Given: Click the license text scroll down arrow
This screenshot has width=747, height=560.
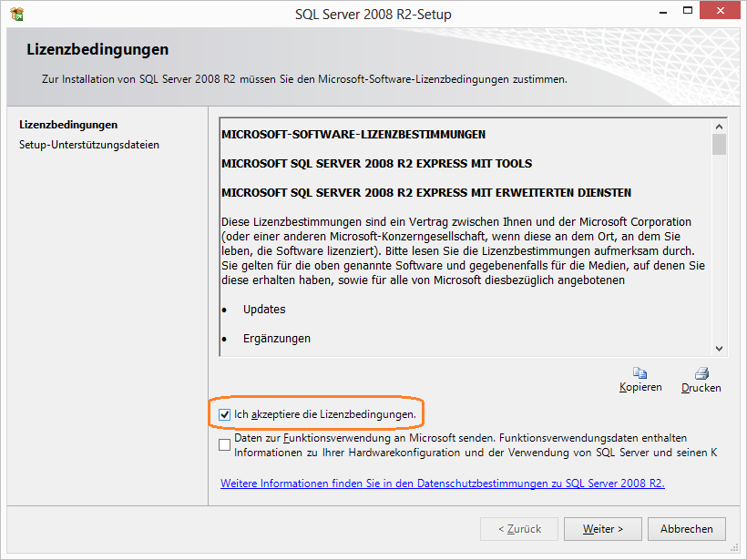Looking at the screenshot, I should pyautogui.click(x=719, y=349).
